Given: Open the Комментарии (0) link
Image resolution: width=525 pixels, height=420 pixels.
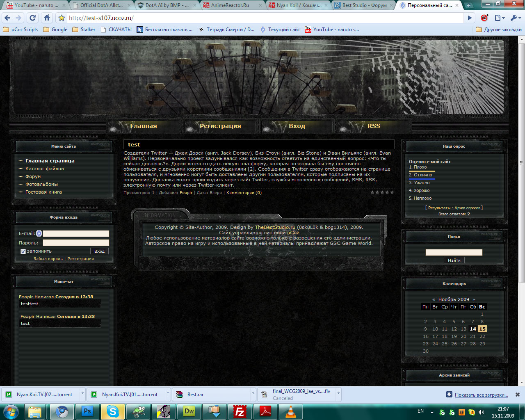Looking at the screenshot, I should pos(244,193).
